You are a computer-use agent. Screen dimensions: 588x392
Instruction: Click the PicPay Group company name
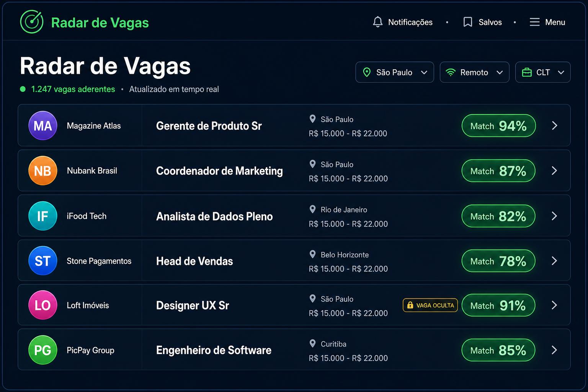90,350
